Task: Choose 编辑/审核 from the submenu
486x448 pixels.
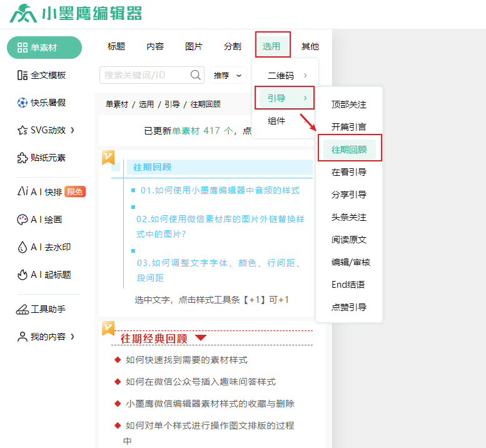Action: [351, 262]
